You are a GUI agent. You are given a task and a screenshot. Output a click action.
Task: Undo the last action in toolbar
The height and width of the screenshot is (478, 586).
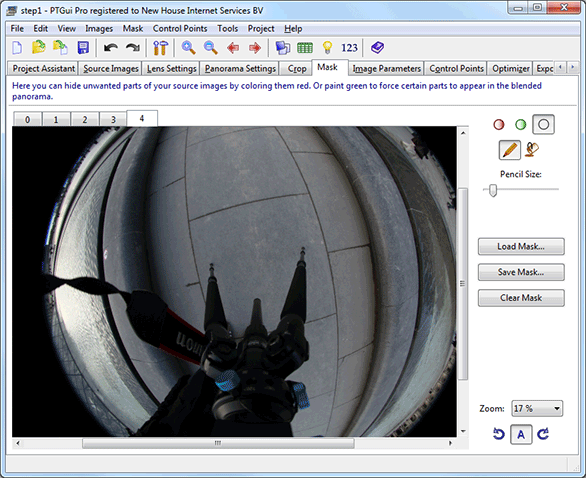click(x=111, y=48)
